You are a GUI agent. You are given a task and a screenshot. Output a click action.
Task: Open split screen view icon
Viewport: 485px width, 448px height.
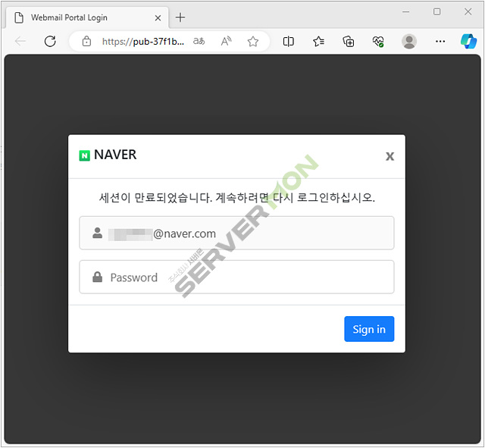coord(288,41)
